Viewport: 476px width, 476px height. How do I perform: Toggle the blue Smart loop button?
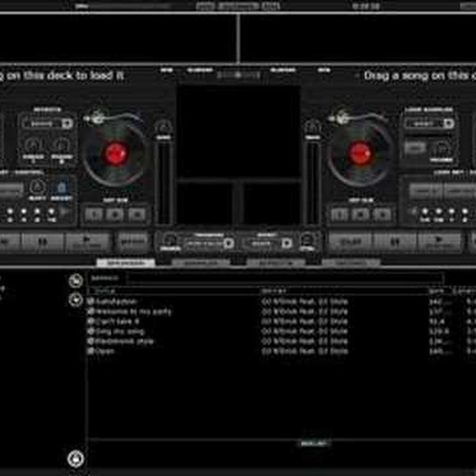tap(62, 187)
